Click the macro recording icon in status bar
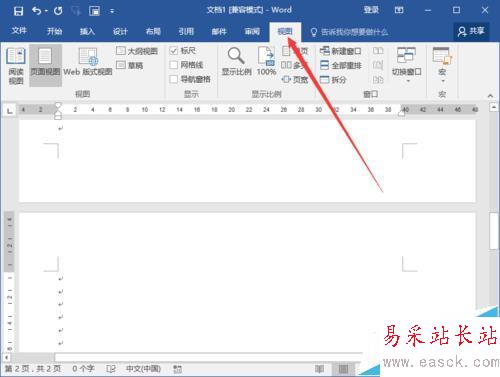This screenshot has height=377, width=500. point(178,369)
